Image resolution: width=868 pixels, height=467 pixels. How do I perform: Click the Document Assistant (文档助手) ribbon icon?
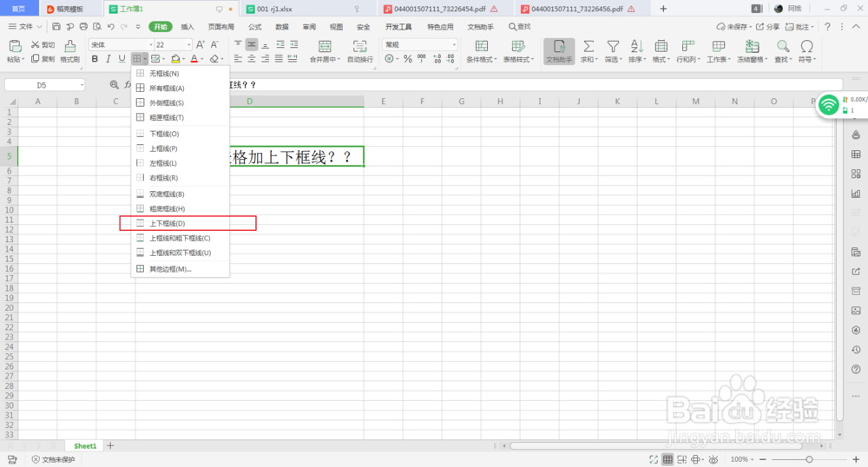click(559, 51)
